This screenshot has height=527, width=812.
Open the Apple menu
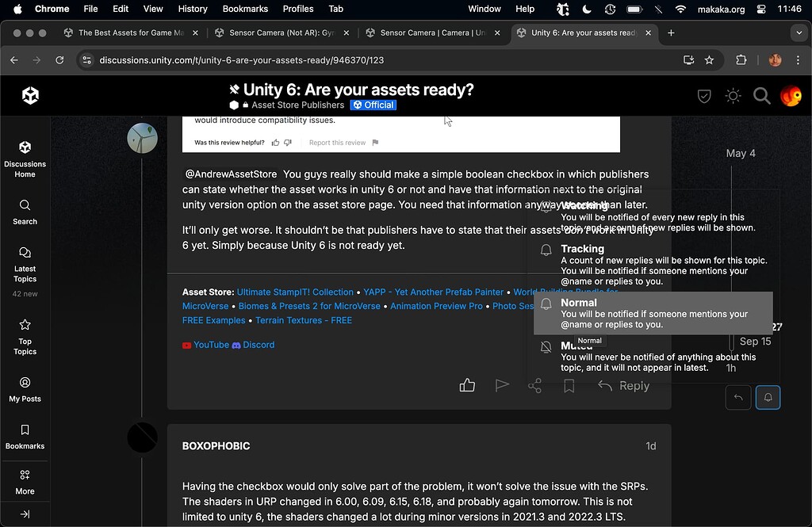17,9
